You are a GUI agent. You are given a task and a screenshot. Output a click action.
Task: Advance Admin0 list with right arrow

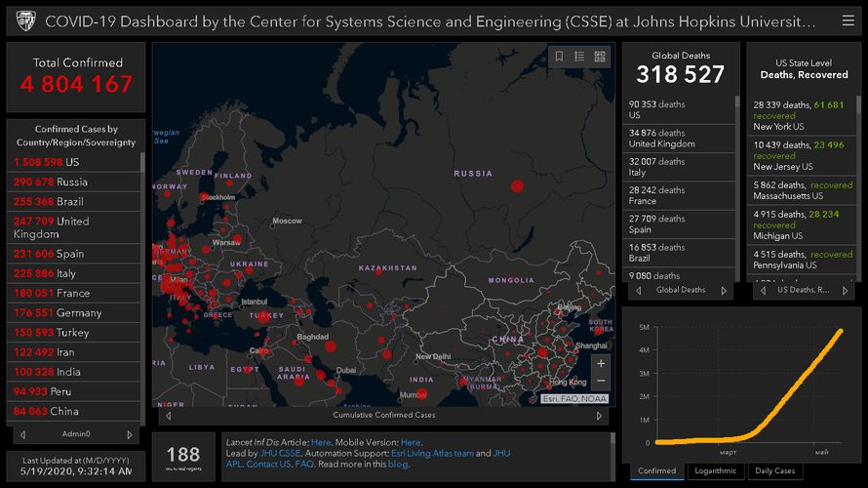(130, 434)
